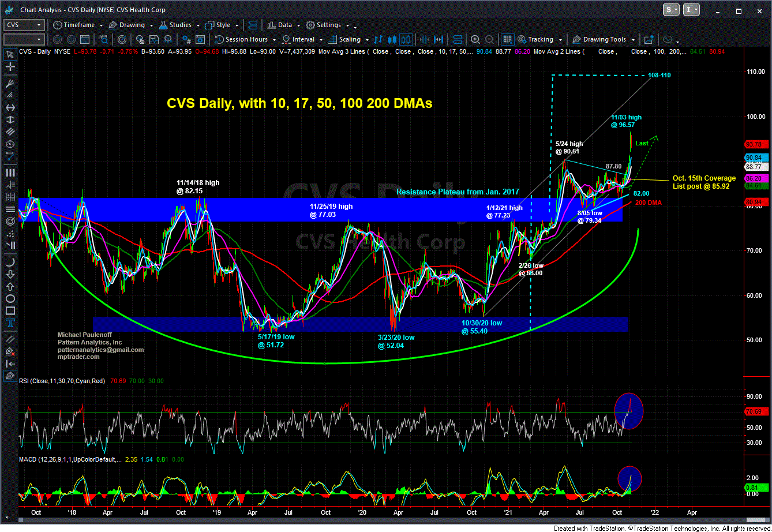
Task: Click the move-left arrow bar icon
Action: (10, 363)
